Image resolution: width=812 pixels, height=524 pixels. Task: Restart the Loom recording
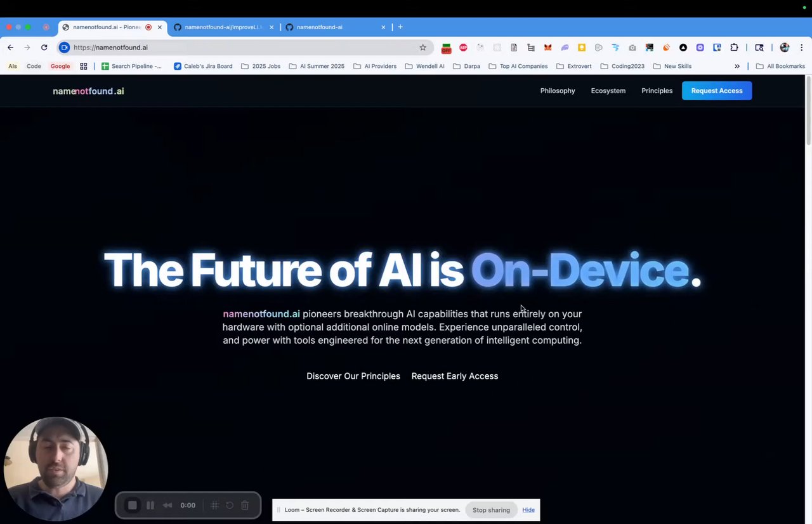tap(230, 505)
